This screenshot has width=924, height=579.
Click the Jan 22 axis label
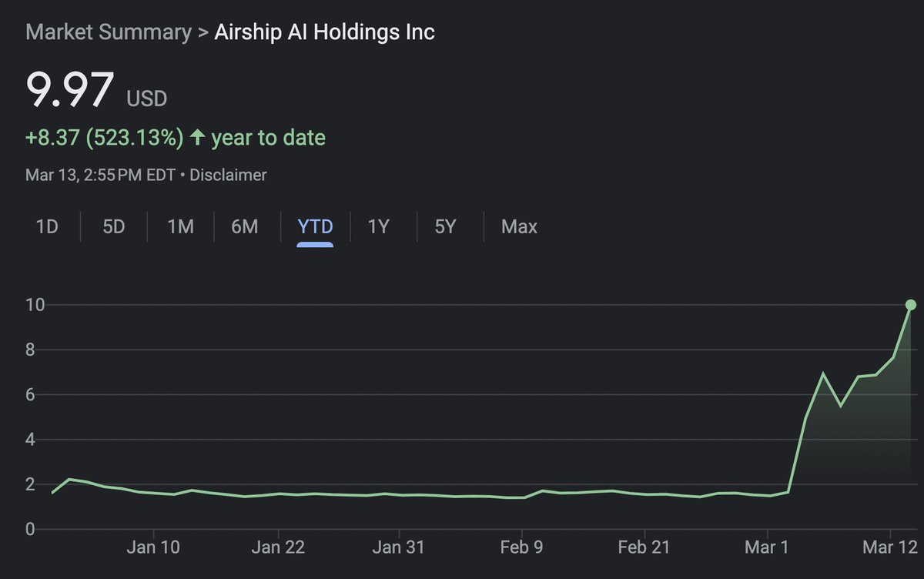[278, 547]
